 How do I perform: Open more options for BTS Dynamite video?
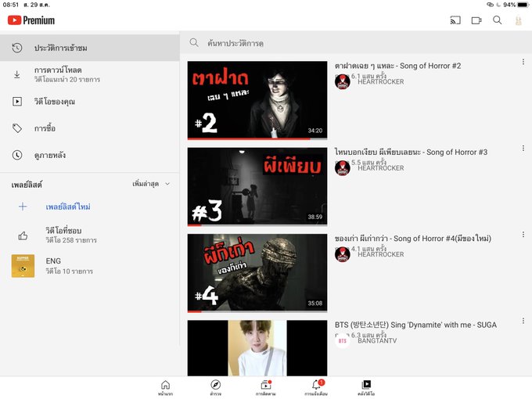click(523, 321)
